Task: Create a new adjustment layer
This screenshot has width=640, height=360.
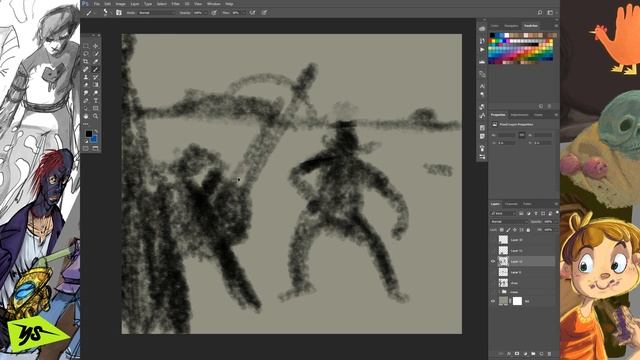Action: pos(525,353)
